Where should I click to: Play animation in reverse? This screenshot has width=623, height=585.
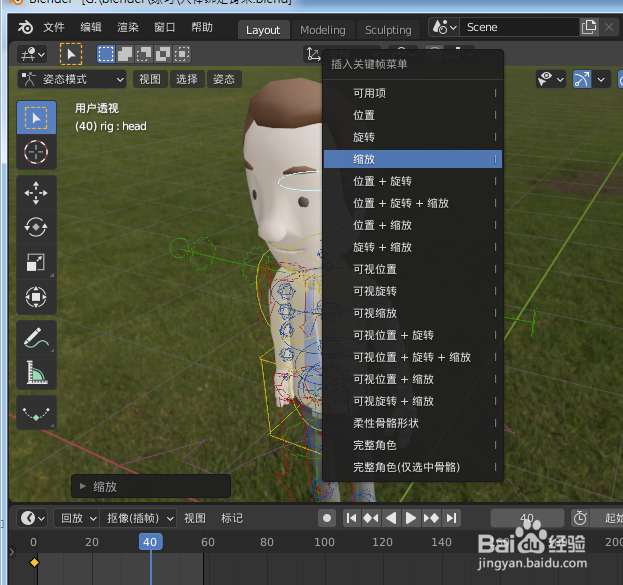click(391, 518)
